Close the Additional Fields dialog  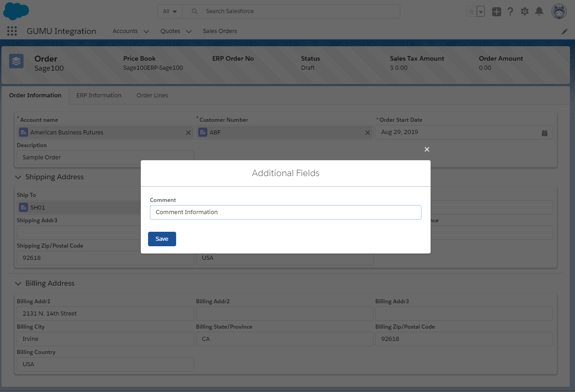pyautogui.click(x=426, y=149)
